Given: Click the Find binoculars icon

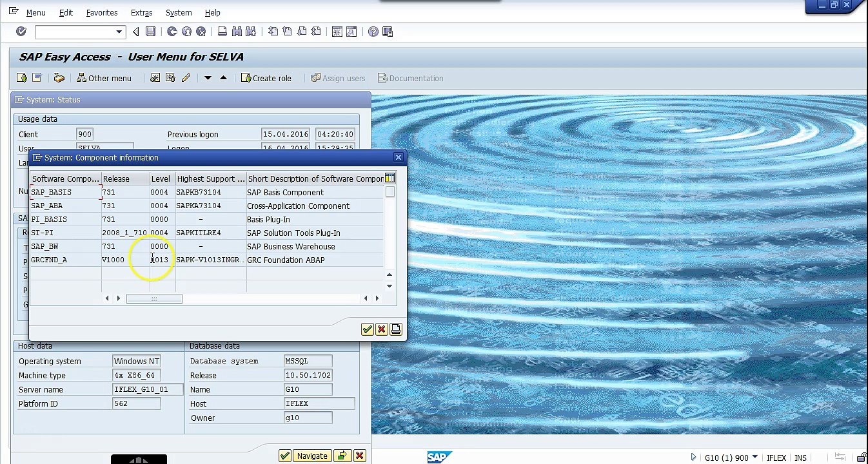Looking at the screenshot, I should point(237,32).
